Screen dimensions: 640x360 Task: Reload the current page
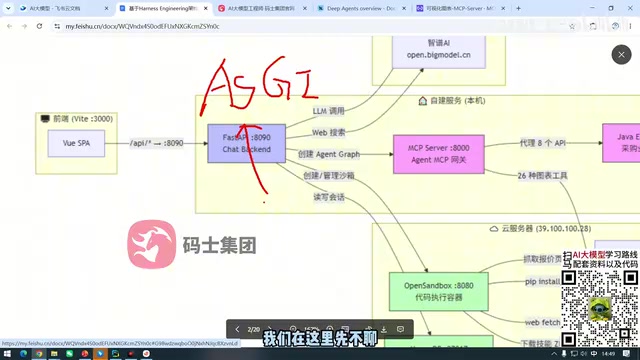39,26
